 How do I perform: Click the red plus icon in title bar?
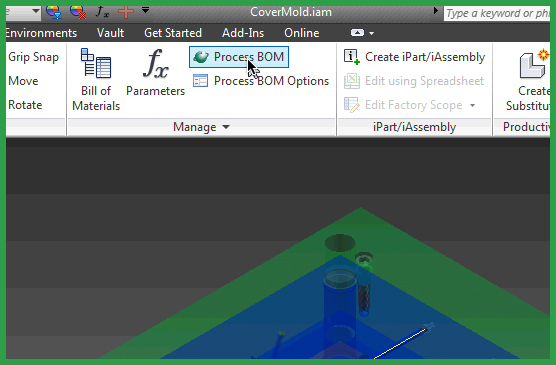pos(126,12)
